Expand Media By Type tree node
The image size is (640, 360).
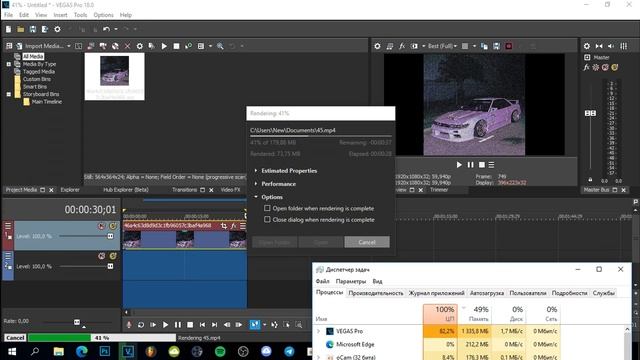(x=9, y=64)
